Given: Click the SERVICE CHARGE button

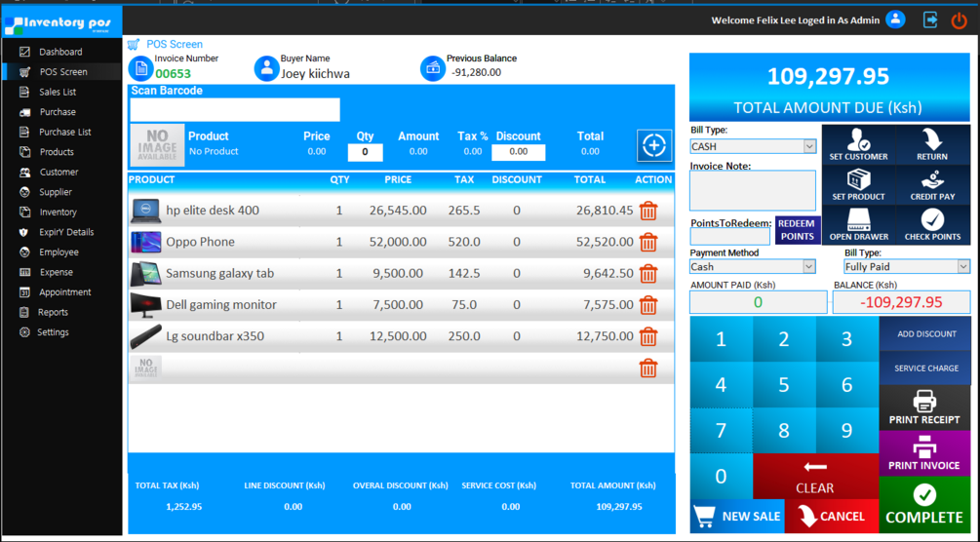Looking at the screenshot, I should 926,368.
